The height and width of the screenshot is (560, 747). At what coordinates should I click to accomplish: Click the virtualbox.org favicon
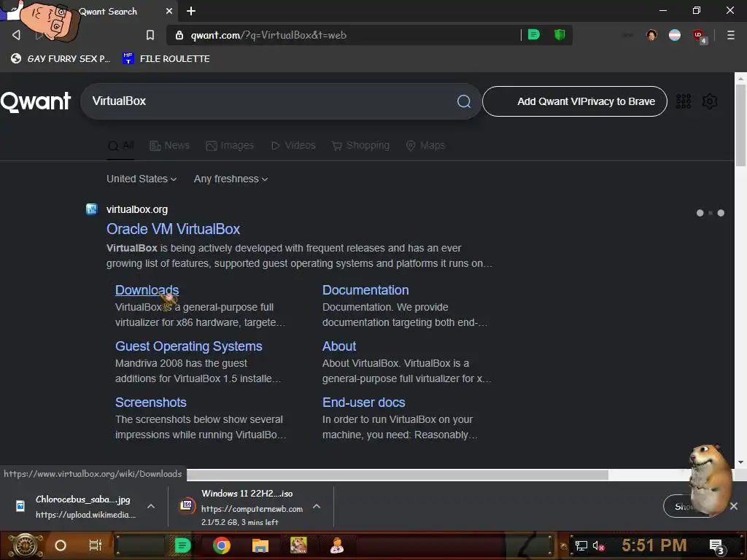pyautogui.click(x=91, y=209)
